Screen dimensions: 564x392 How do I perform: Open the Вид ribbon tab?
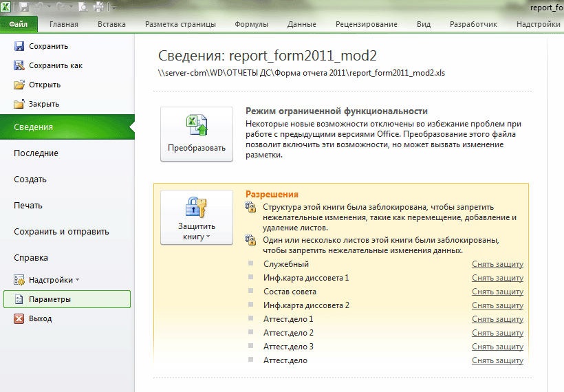coord(424,24)
